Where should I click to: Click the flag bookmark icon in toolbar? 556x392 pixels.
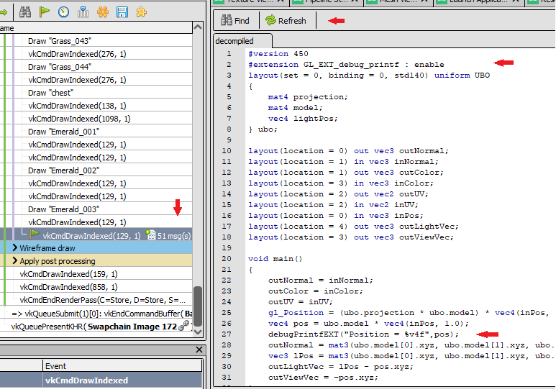pyautogui.click(x=45, y=12)
